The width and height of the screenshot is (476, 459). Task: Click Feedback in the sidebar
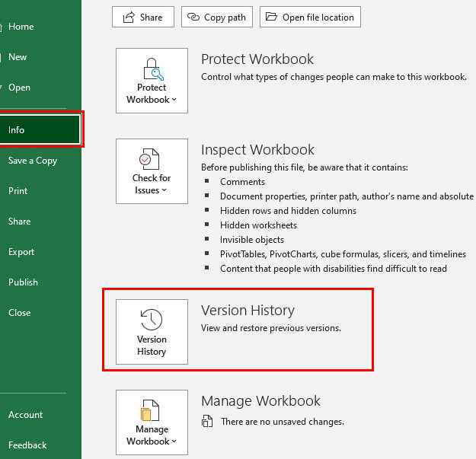27,445
